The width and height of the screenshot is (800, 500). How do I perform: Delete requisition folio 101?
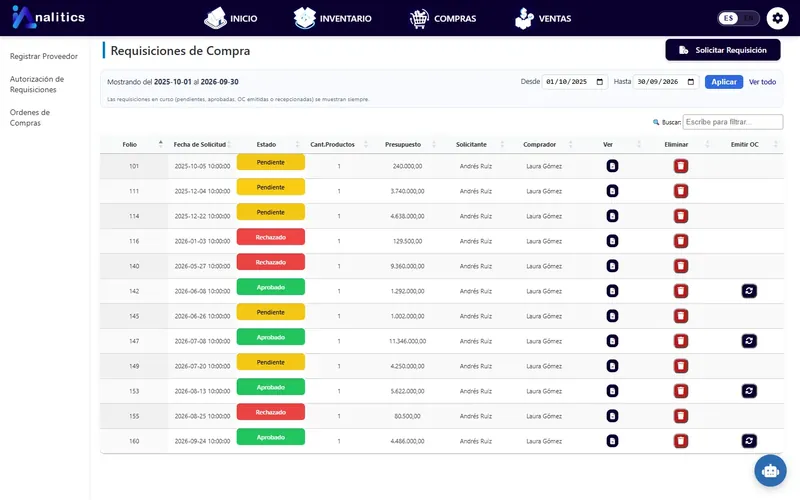click(x=681, y=166)
